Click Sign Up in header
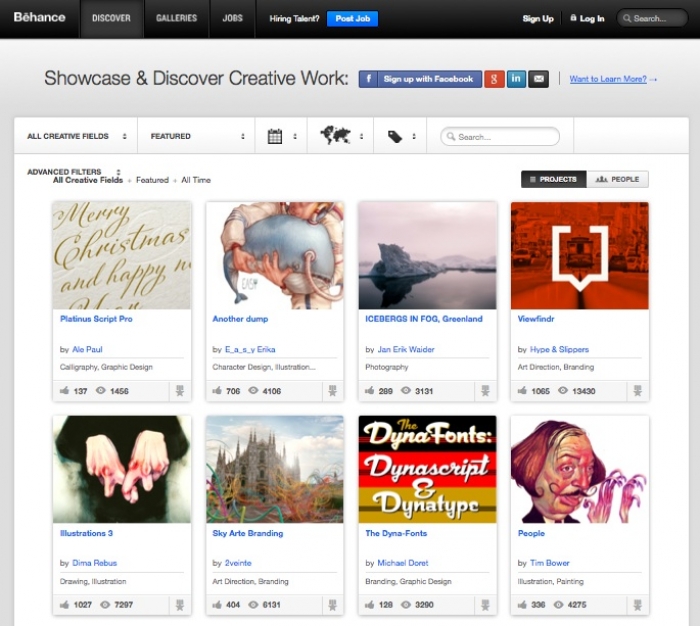The image size is (700, 626). click(x=538, y=19)
